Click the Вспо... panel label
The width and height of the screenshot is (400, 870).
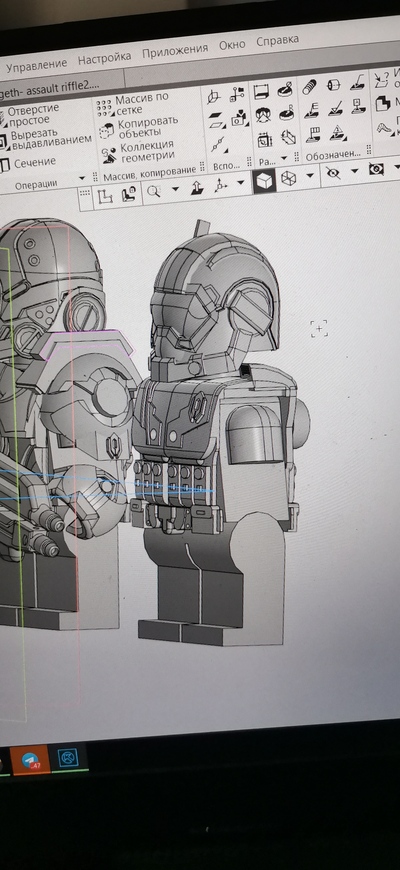[x=226, y=165]
